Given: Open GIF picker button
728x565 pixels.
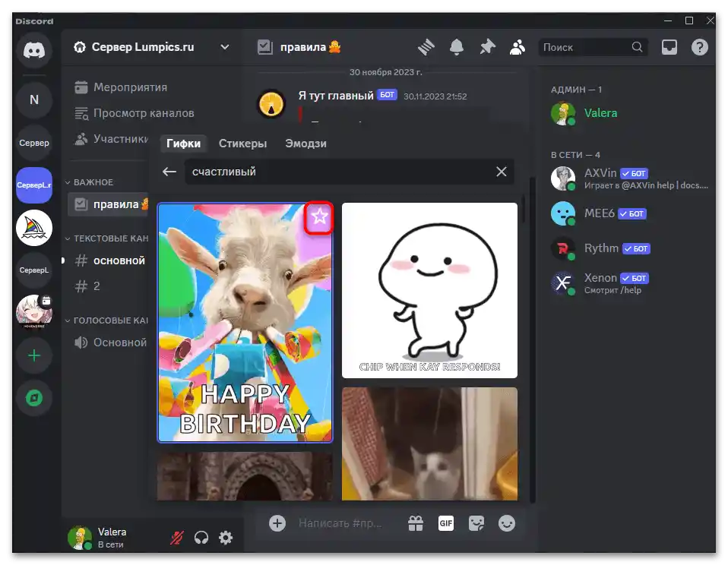Looking at the screenshot, I should point(446,523).
